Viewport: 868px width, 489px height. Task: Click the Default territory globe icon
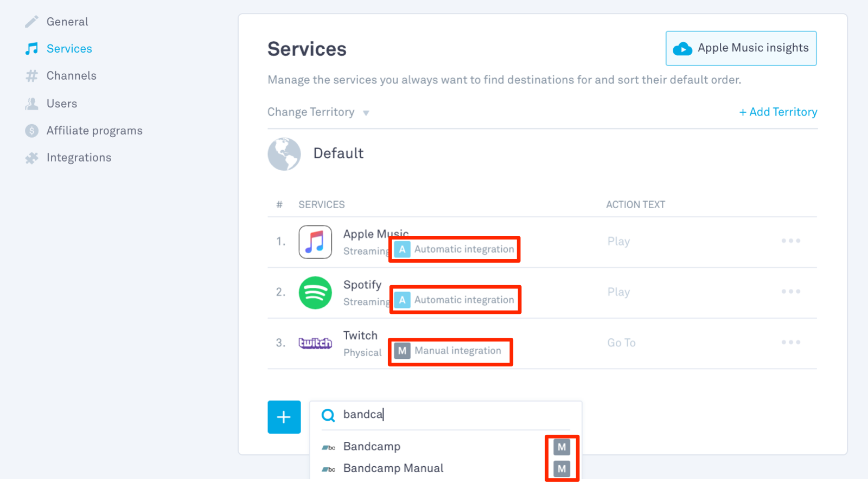284,154
